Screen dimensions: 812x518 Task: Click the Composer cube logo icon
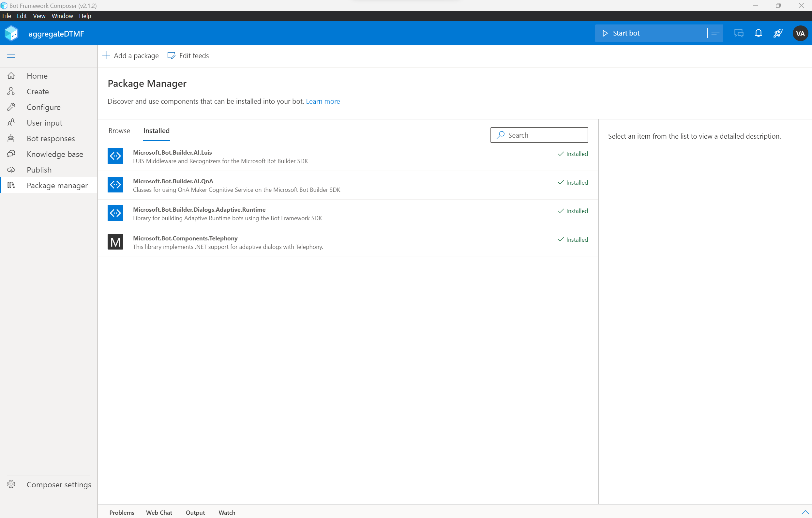(x=11, y=33)
